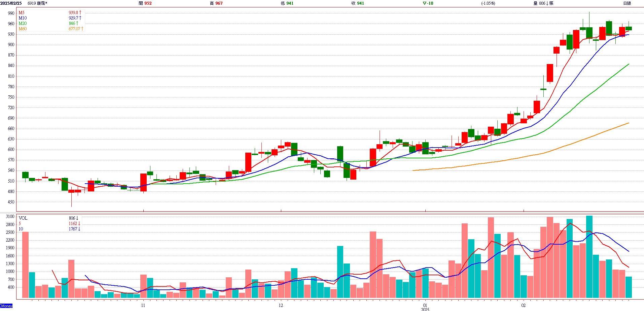644x311 pixels.
Task: Click the high price 高 967
Action: point(216,3)
